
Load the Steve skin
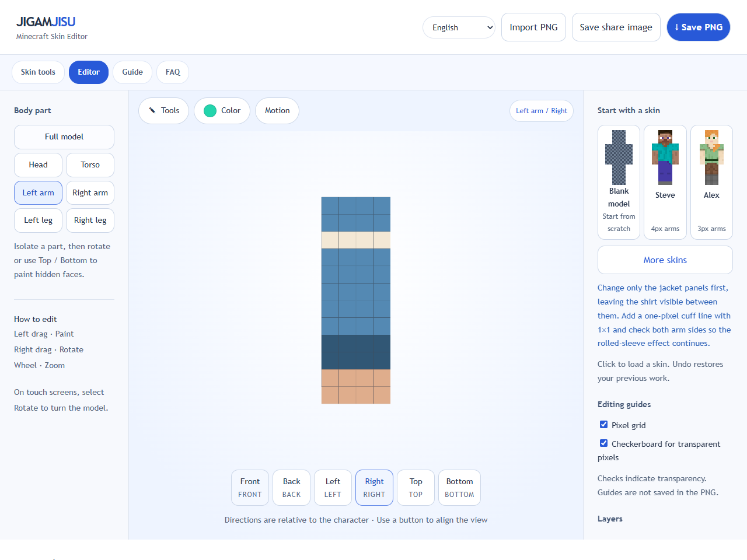[x=665, y=182]
